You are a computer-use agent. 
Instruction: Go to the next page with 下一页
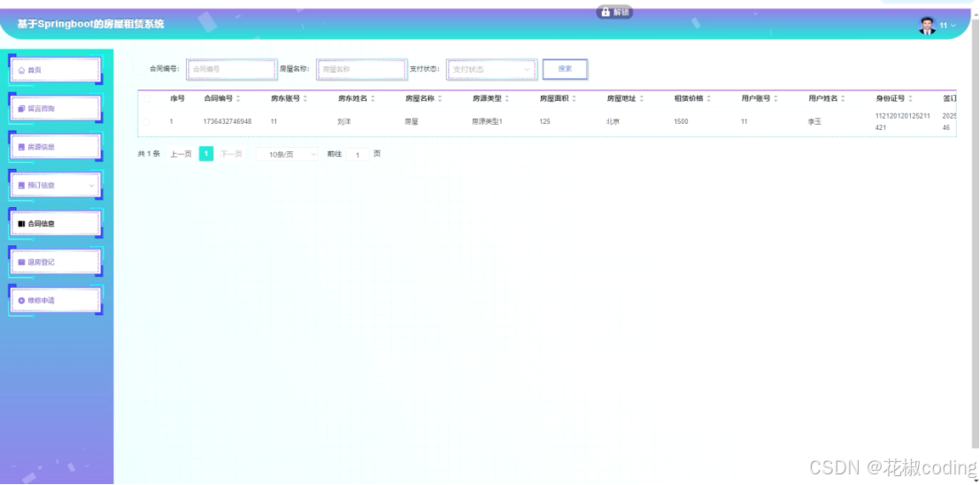231,154
